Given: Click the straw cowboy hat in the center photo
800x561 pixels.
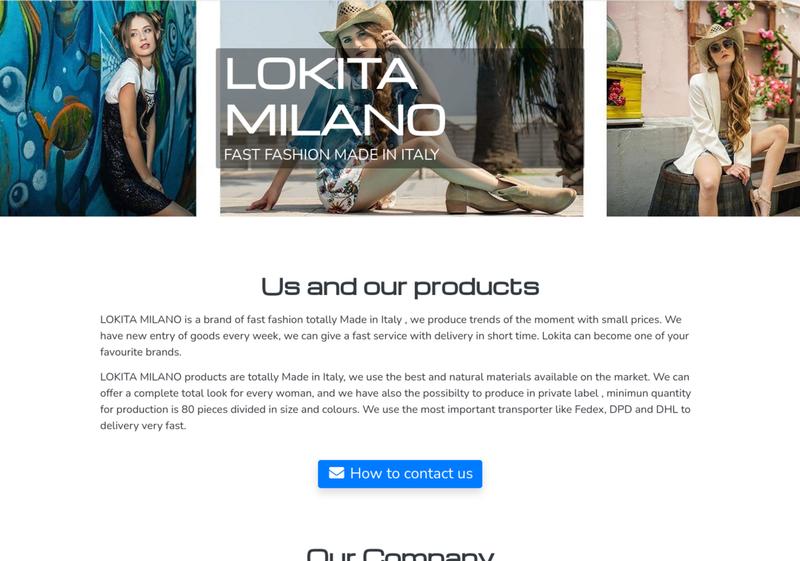Looking at the screenshot, I should [357, 21].
